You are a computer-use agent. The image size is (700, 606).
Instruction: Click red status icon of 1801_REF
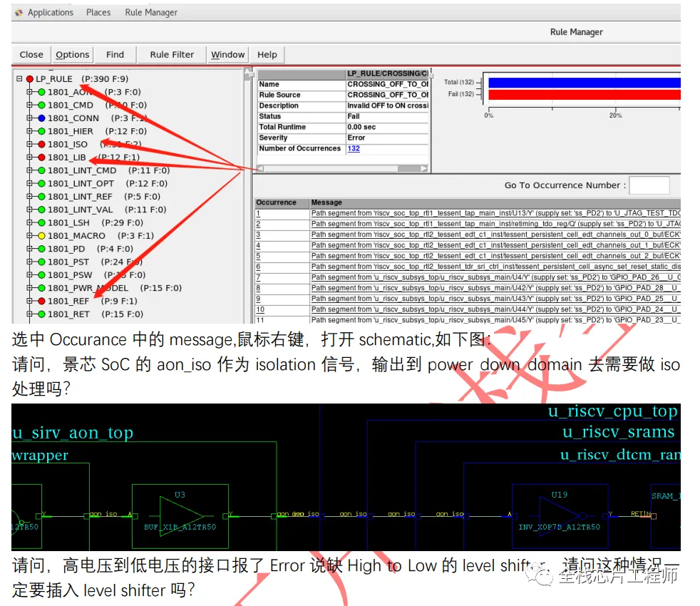click(41, 301)
